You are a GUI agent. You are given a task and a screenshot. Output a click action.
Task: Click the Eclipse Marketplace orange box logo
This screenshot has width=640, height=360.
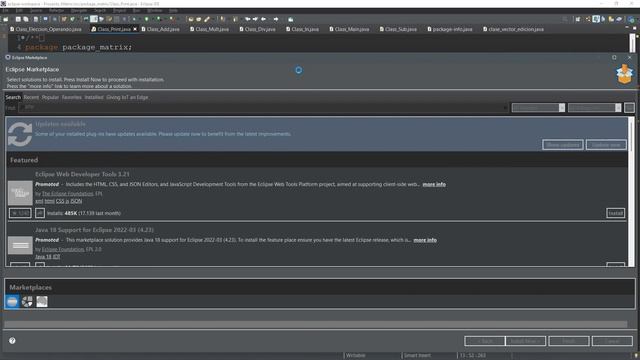click(x=624, y=74)
